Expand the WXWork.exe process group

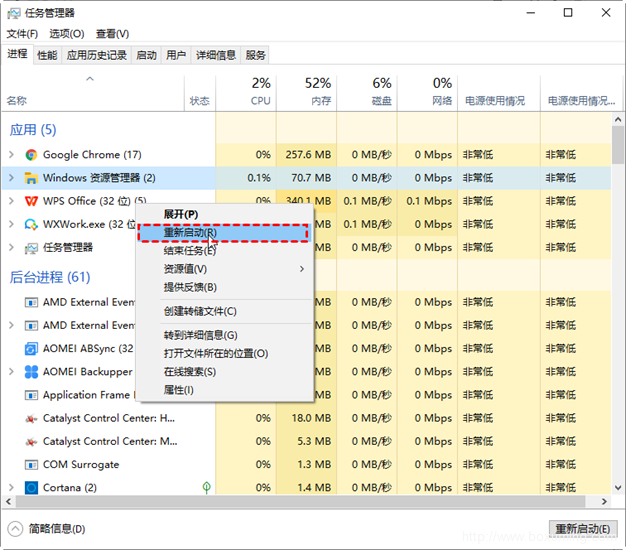coord(11,224)
